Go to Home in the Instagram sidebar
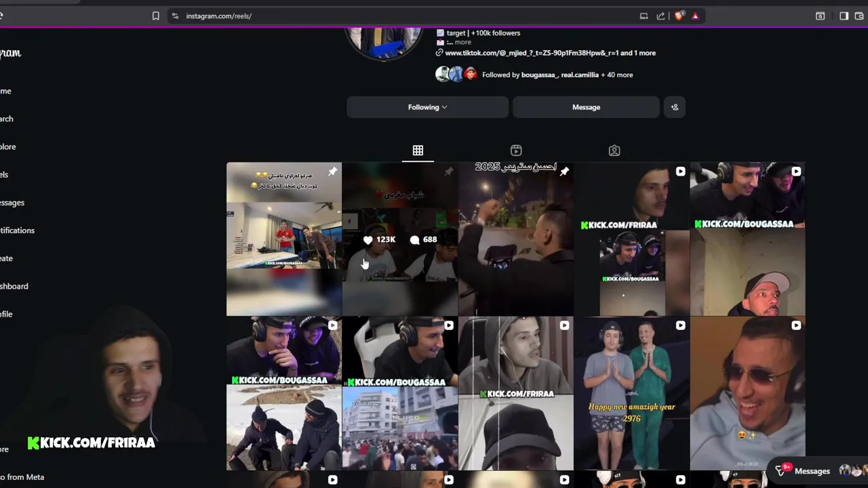The image size is (868, 488). (5, 91)
